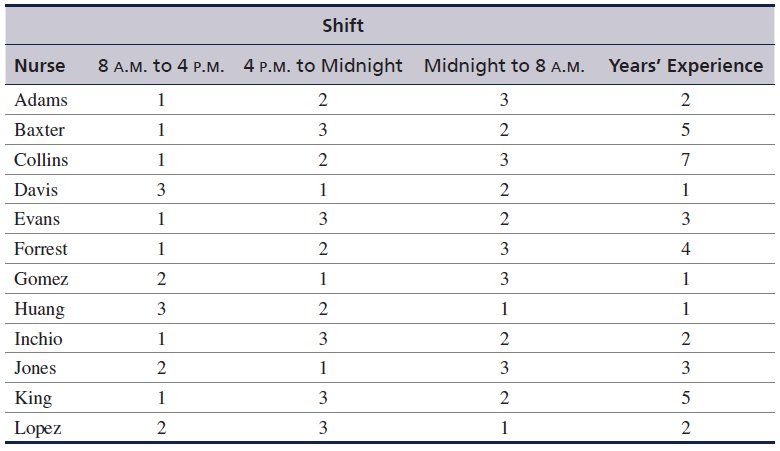Select the nurse name Jones
This screenshot has height=451, width=780.
click(x=35, y=368)
